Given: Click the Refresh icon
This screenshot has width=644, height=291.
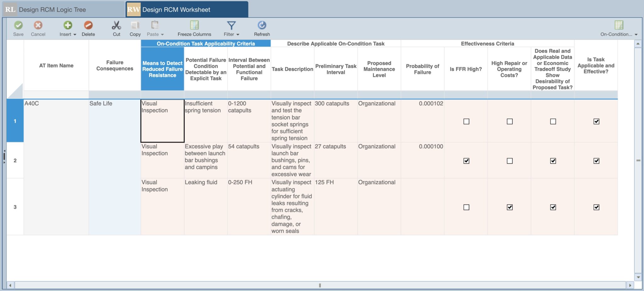Looking at the screenshot, I should coord(262,25).
